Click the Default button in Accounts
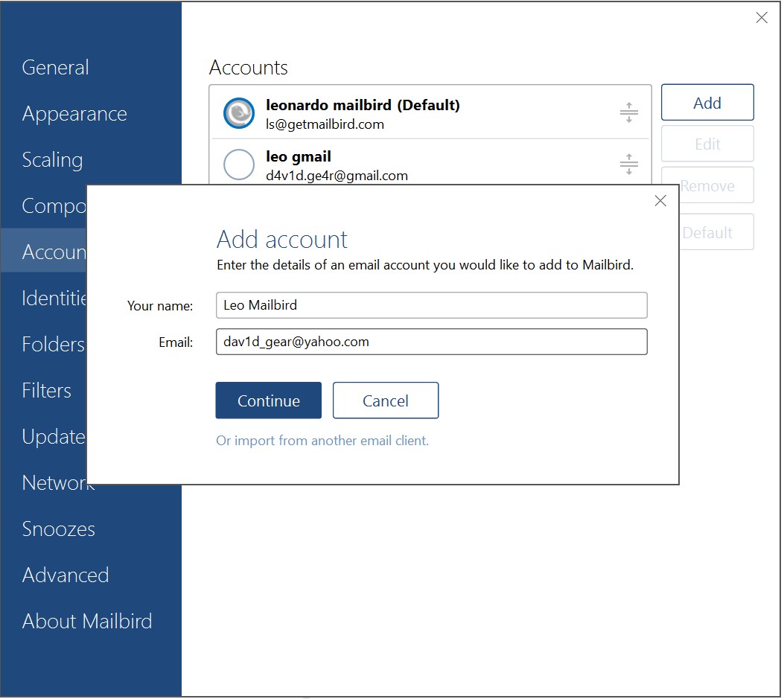Screen dimensions: 784x699 point(716,232)
